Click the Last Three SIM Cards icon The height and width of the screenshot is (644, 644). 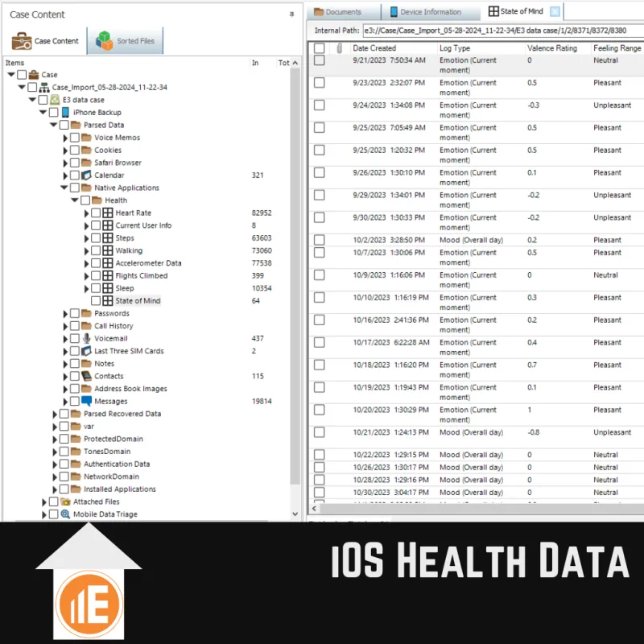coord(86,351)
